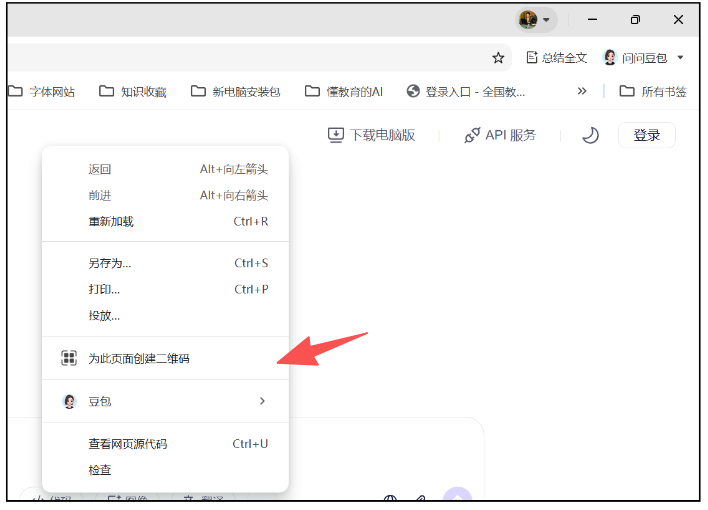Select 前进 in the context menu
Image resolution: width=708 pixels, height=510 pixels.
tap(165, 196)
